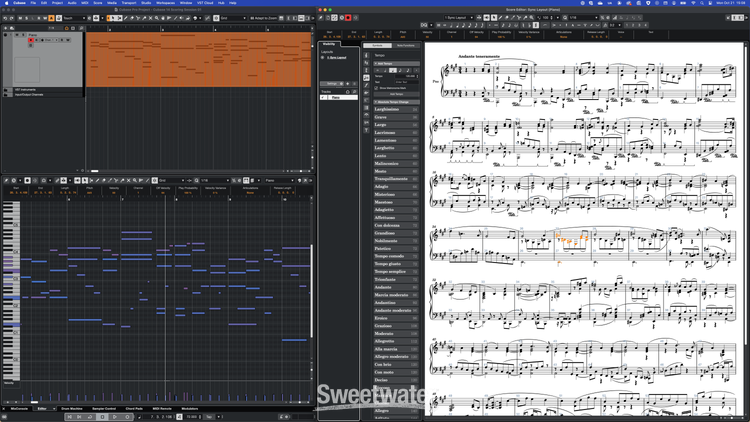
Task: Switch to the Chord Pads tab
Action: tap(134, 408)
